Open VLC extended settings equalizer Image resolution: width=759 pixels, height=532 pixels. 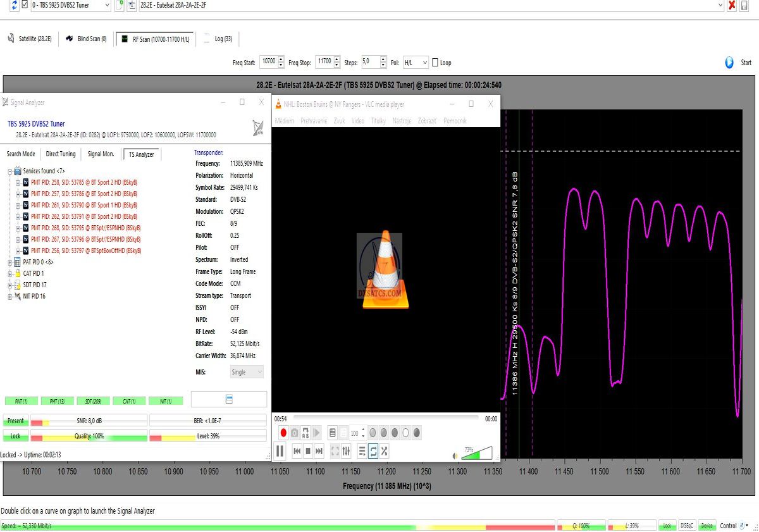346,451
